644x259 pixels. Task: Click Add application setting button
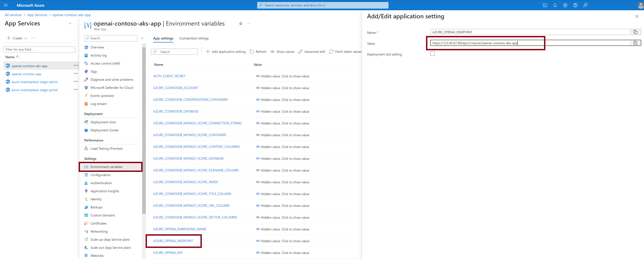click(226, 52)
